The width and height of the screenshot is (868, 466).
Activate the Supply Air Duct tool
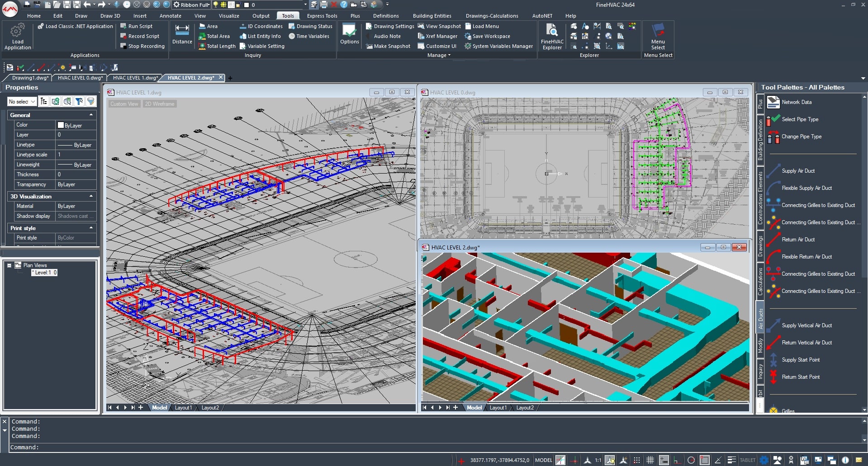(x=798, y=171)
